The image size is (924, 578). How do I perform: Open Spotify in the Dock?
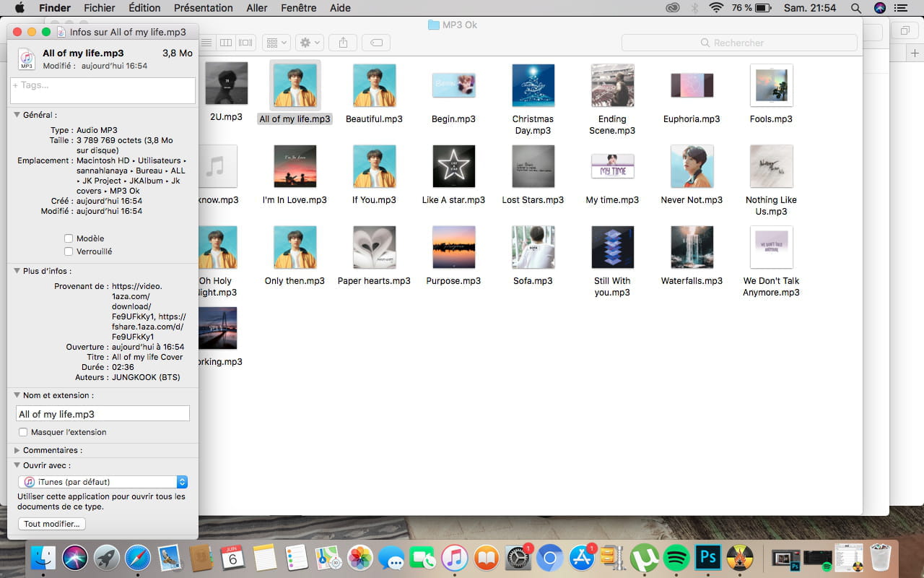click(x=676, y=557)
